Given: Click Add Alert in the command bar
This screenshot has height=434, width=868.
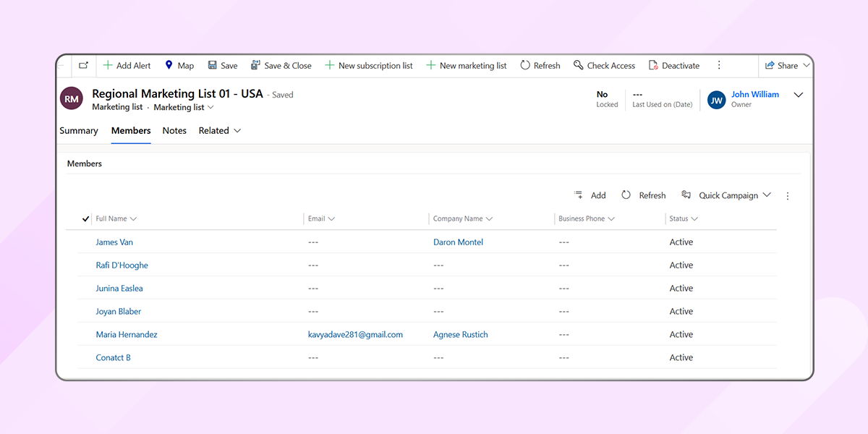Looking at the screenshot, I should coord(127,65).
